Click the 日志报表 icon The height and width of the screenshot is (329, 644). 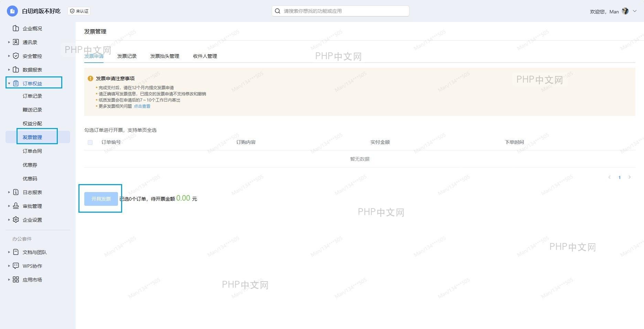click(x=16, y=192)
